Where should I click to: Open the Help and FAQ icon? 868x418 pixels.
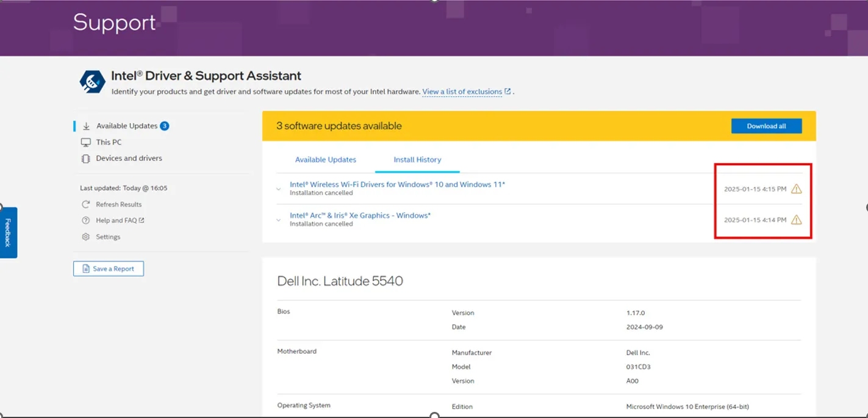[x=85, y=220]
